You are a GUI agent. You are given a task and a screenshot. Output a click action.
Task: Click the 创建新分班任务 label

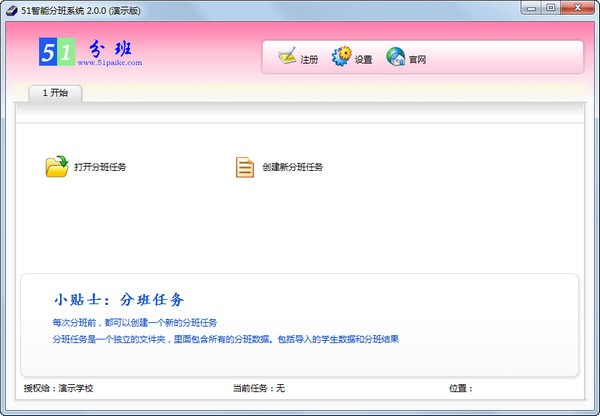(x=293, y=167)
